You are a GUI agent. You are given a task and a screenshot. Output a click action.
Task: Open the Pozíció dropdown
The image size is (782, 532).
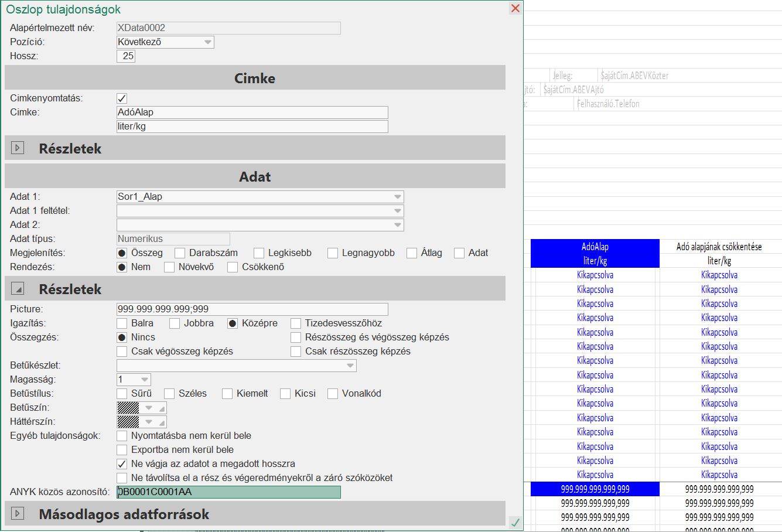click(x=207, y=42)
